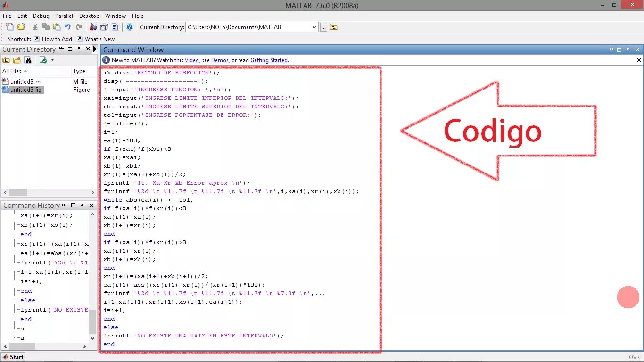Viewport: 644px width, 362px height.
Task: Click the OVR status bar indicator
Action: [x=634, y=357]
